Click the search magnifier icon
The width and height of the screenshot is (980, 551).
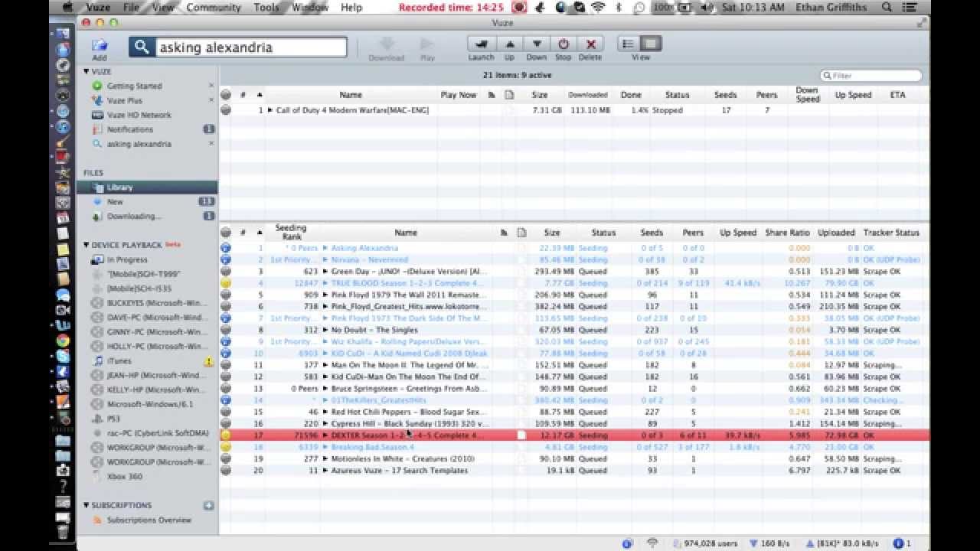click(141, 47)
